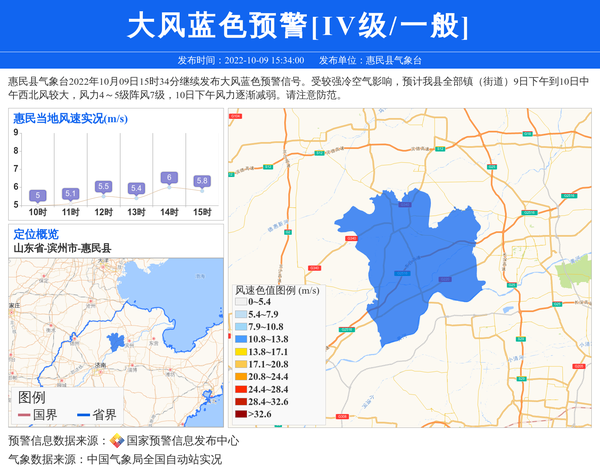
Task: Click the 国家预警信息发布中心 logo icon
Action: (x=117, y=441)
